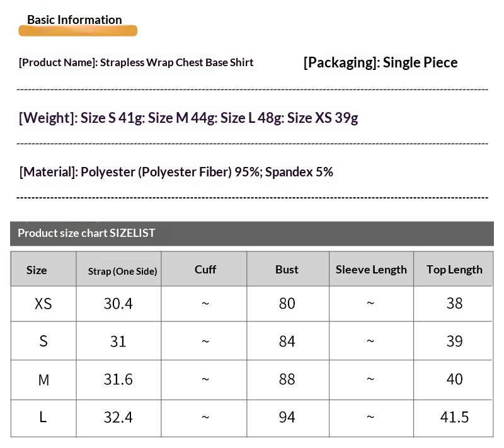Click the top length value 41.5
The height and width of the screenshot is (448, 504).
tap(454, 417)
